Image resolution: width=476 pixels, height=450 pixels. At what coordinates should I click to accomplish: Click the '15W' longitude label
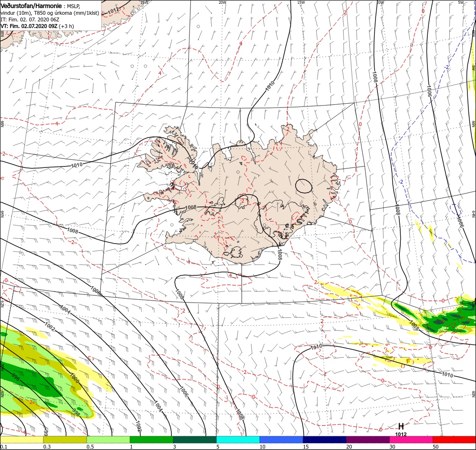tap(301, 2)
